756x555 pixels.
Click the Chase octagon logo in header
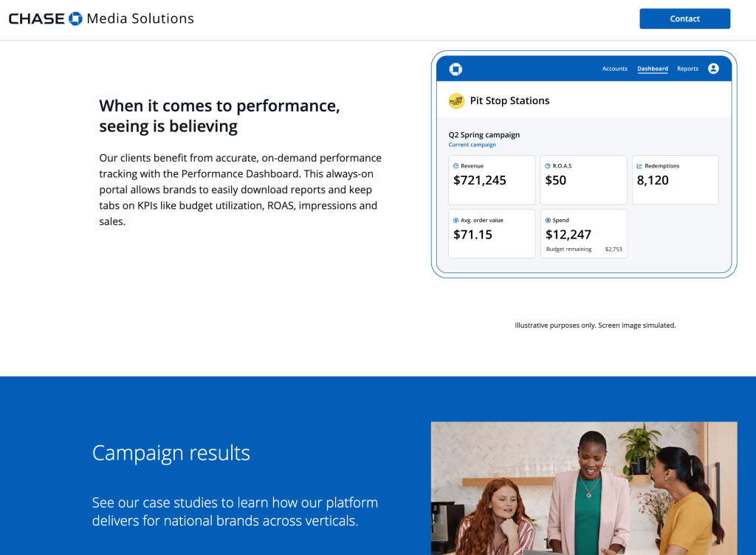pos(75,19)
